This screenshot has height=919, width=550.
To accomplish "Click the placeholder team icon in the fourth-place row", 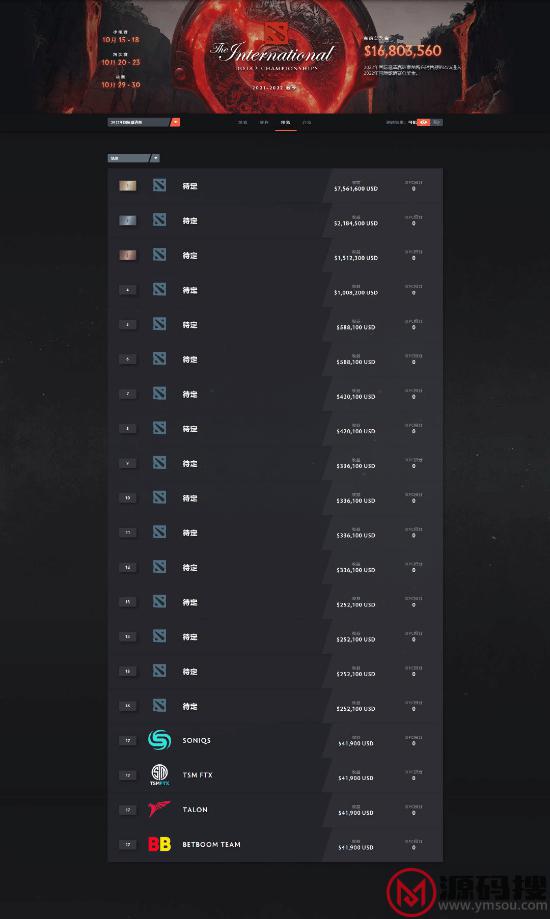I will point(159,290).
